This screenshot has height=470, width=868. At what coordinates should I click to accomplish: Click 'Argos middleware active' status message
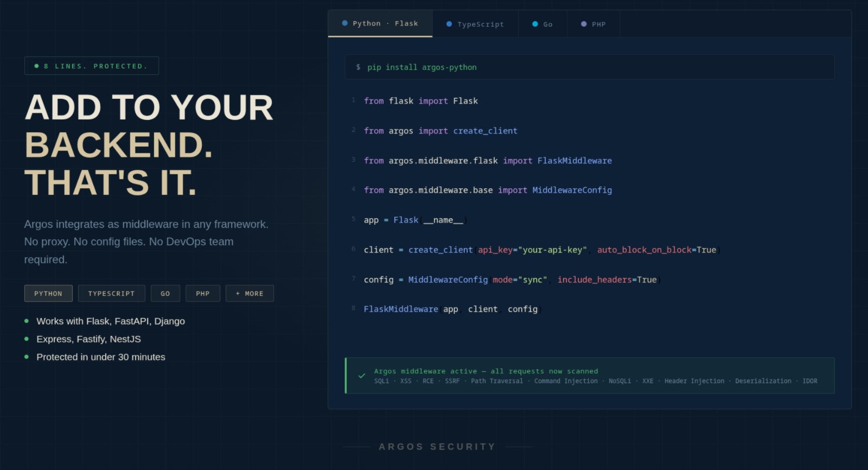click(x=486, y=371)
